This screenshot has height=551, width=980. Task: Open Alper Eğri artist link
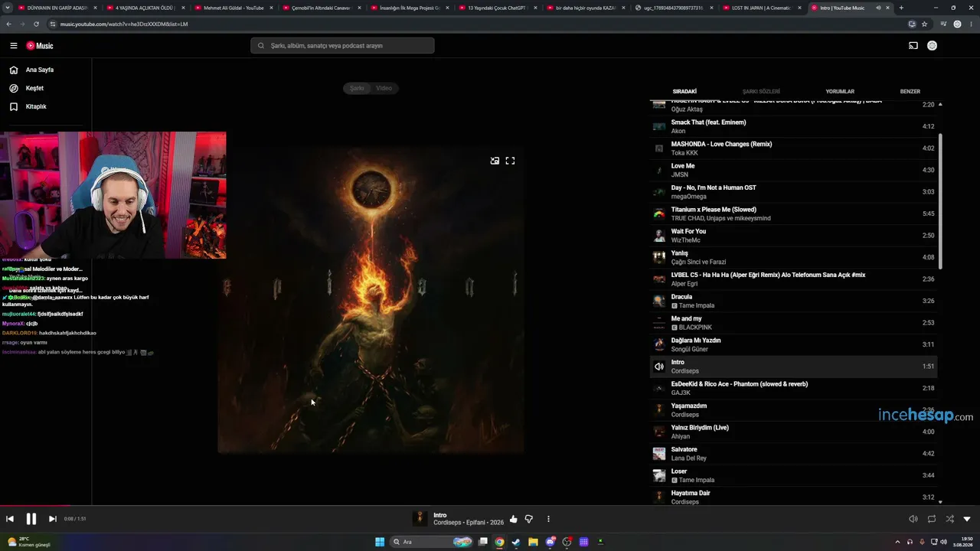tap(684, 284)
